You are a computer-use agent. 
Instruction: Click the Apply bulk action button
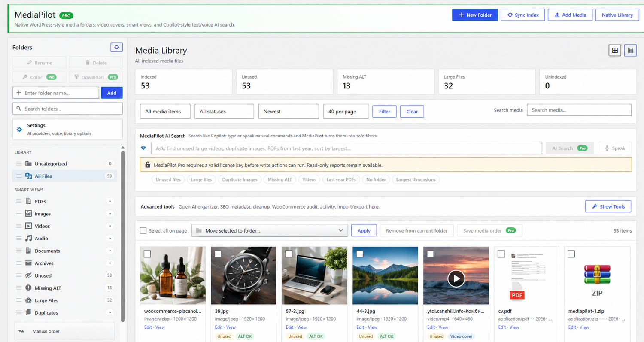tap(364, 230)
